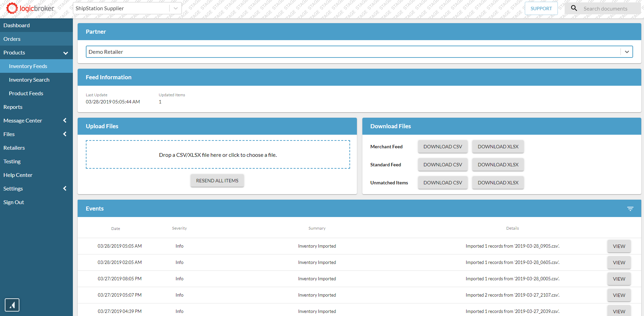Open Inventory Search
Viewport: 644px width, 316px height.
(x=36, y=80)
